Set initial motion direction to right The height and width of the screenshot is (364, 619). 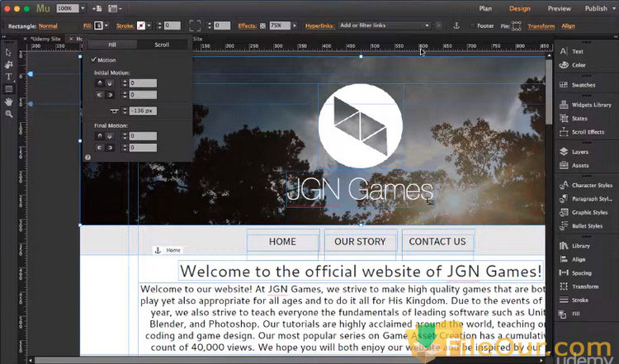click(x=110, y=95)
